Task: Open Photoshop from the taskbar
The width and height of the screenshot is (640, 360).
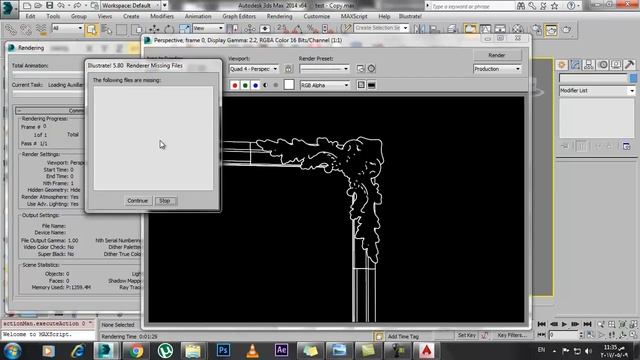Action: tap(223, 350)
